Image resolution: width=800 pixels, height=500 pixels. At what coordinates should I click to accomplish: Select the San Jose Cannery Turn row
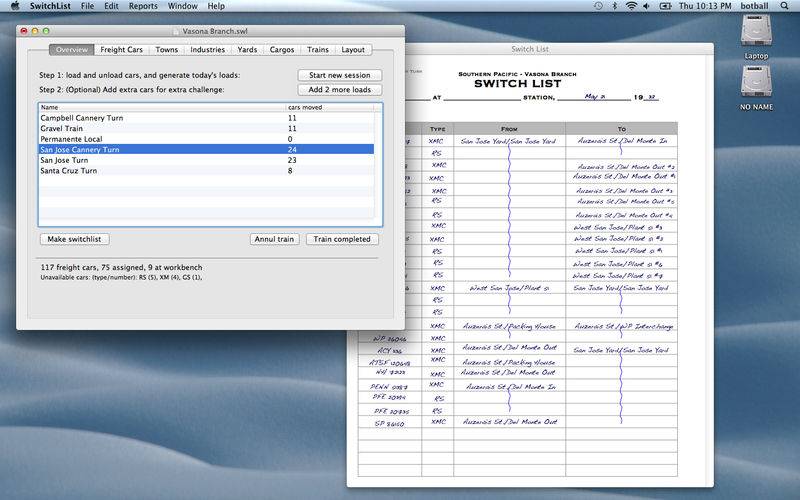click(x=207, y=149)
